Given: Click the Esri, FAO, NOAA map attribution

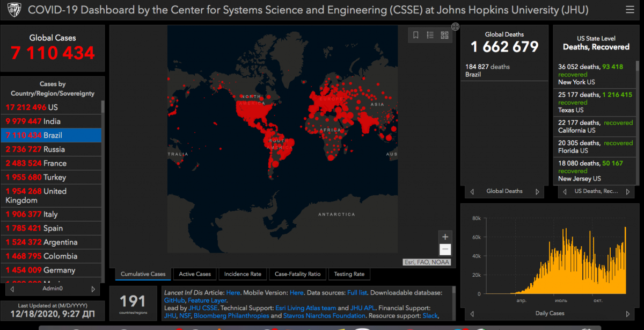Looking at the screenshot, I should tap(427, 262).
